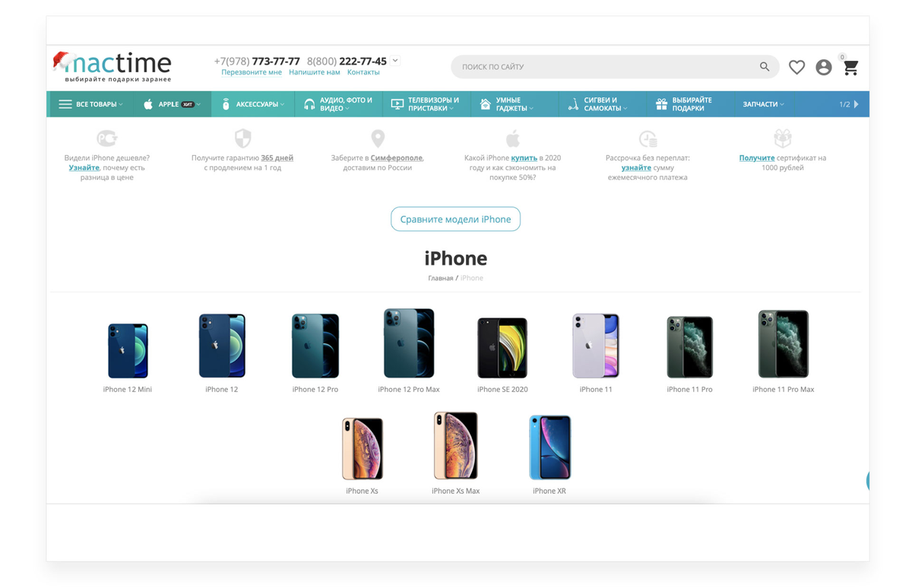Viewport: 912px width, 588px height.
Task: Click the shield warranty icon
Action: point(242,138)
